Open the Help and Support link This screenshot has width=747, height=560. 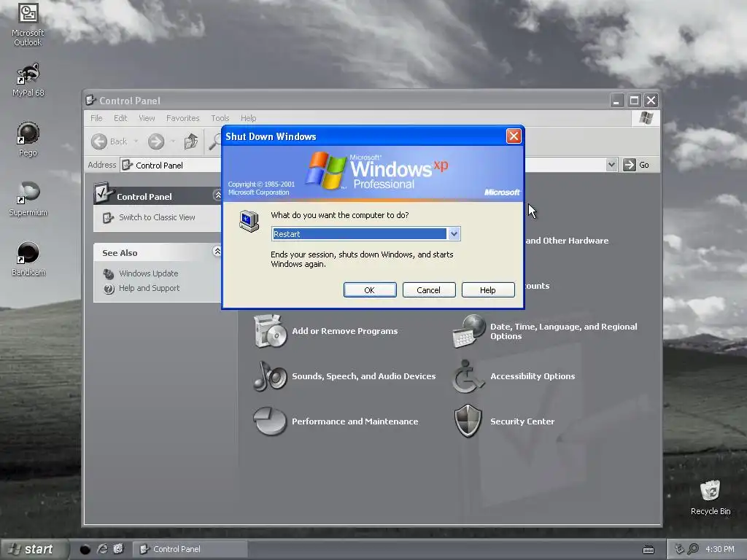pos(149,289)
